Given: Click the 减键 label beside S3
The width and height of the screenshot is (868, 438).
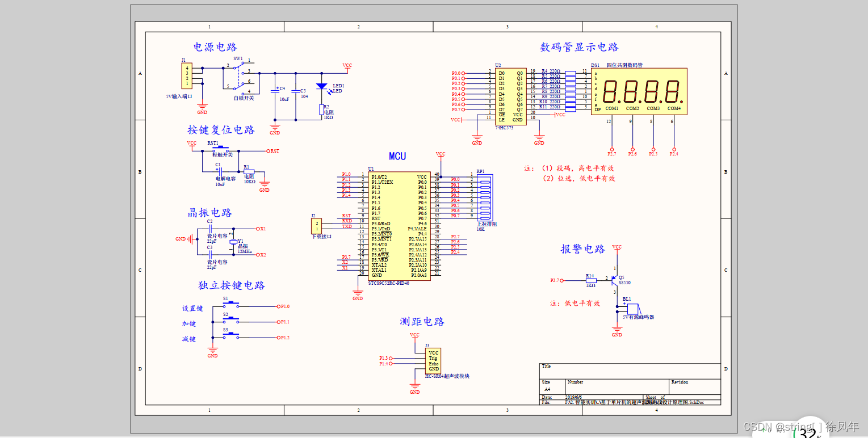Looking at the screenshot, I should tap(189, 339).
